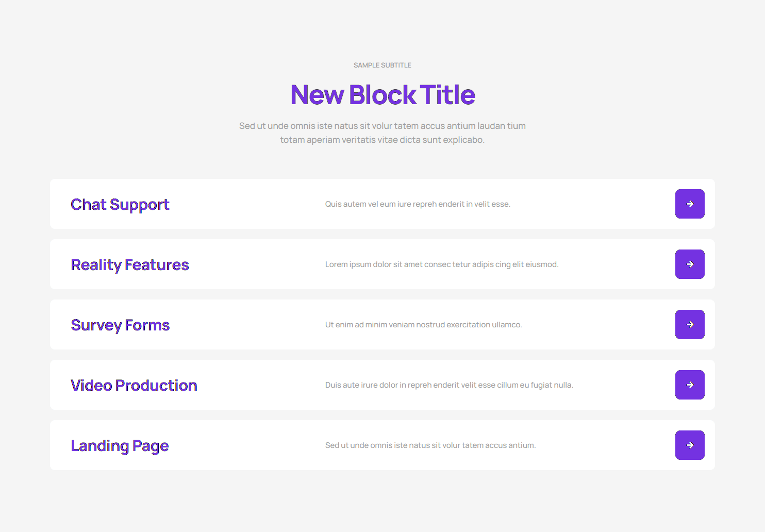Select the Reality Features heading
This screenshot has height=532, width=765.
[x=130, y=265]
